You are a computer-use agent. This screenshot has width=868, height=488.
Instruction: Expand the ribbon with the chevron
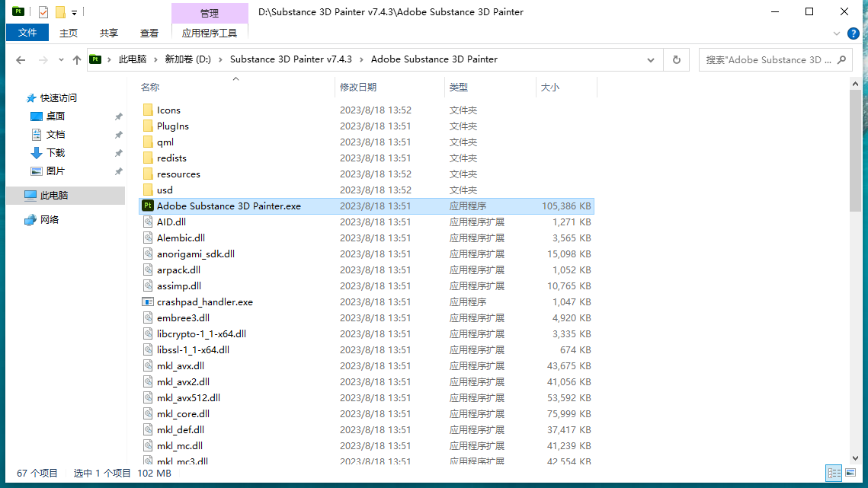[x=837, y=33]
